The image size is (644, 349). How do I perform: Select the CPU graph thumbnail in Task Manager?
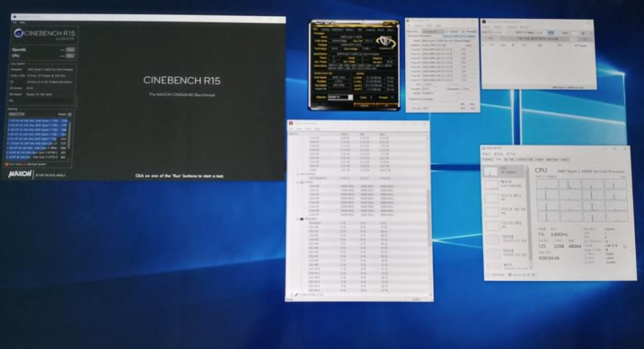[492, 171]
